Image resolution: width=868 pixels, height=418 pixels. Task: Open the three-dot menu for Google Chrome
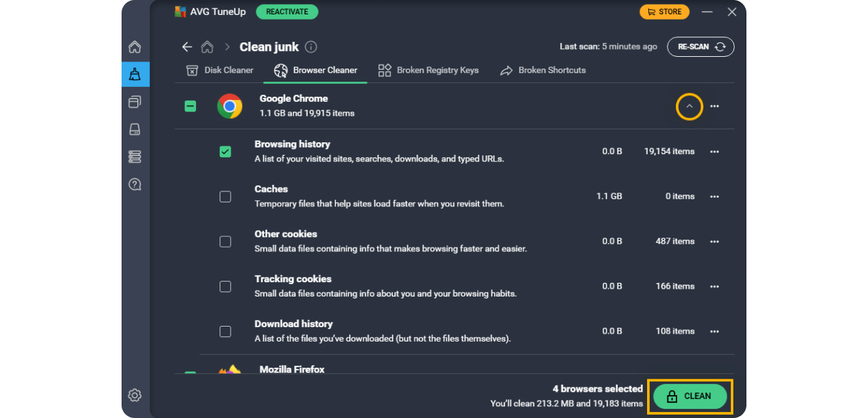coord(714,106)
